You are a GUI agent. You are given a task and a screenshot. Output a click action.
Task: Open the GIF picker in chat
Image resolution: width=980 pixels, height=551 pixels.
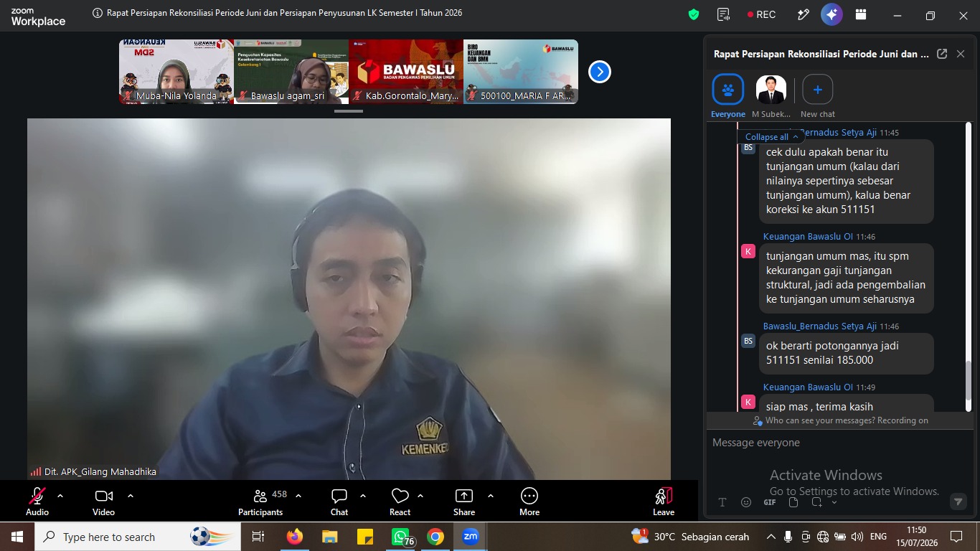coord(770,502)
